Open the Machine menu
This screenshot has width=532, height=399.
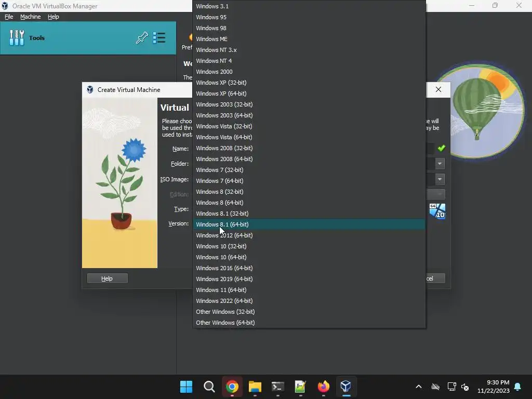click(x=31, y=17)
